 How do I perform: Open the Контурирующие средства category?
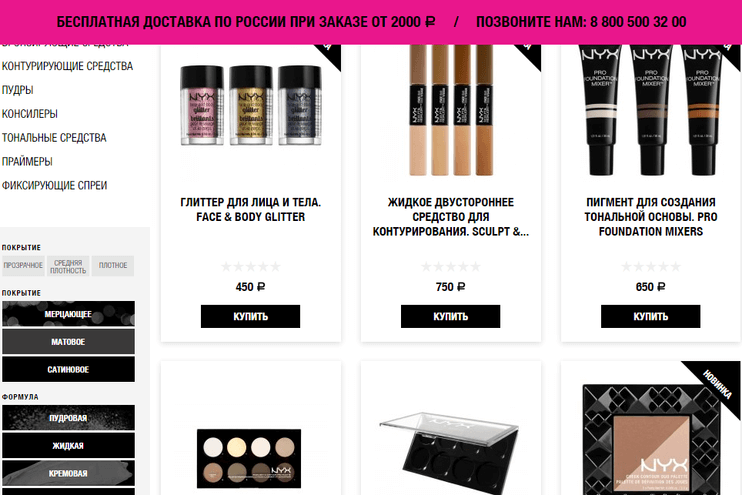click(67, 66)
